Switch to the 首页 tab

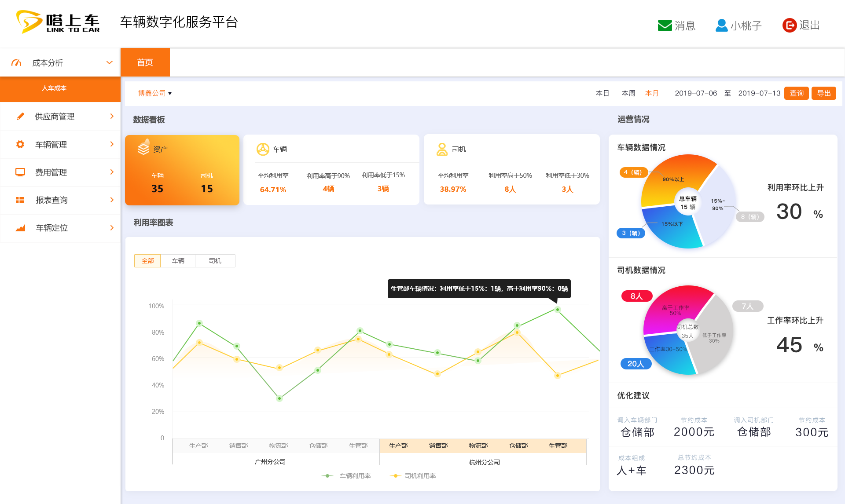tap(145, 62)
